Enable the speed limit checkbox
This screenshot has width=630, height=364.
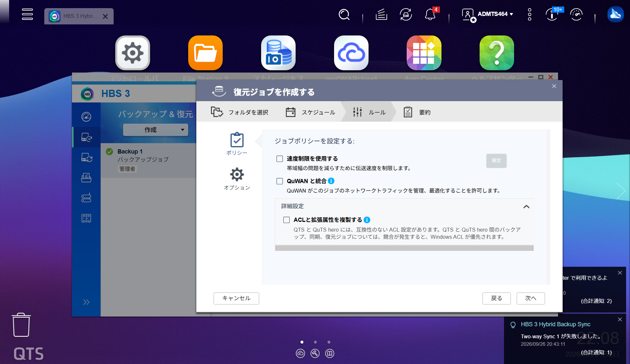(x=280, y=159)
